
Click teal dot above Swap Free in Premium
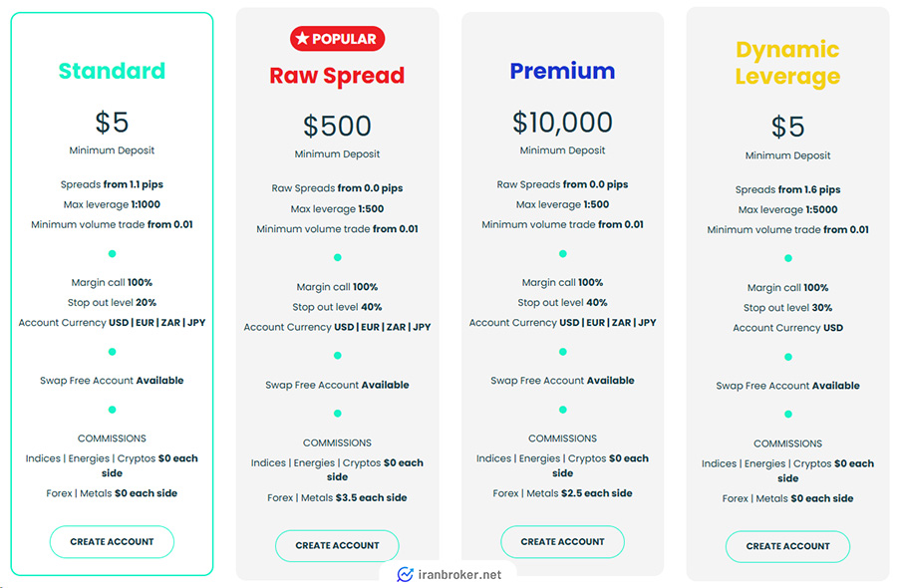pos(563,352)
